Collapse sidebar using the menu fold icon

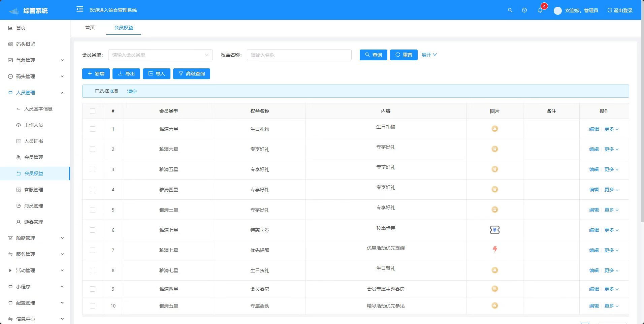coord(80,9)
